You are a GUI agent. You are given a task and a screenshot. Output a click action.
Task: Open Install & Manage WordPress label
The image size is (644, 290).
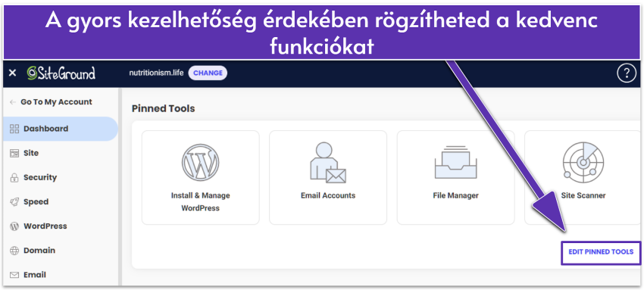(x=201, y=202)
